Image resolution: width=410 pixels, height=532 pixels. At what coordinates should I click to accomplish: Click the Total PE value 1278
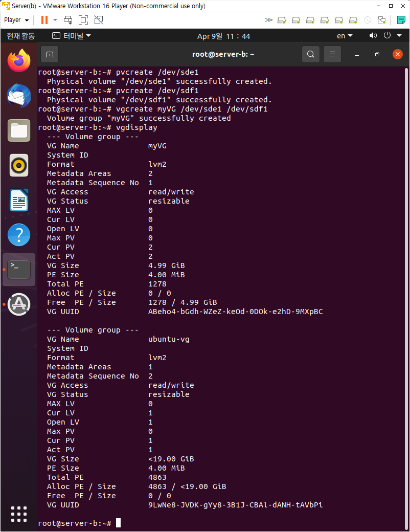coord(157,284)
